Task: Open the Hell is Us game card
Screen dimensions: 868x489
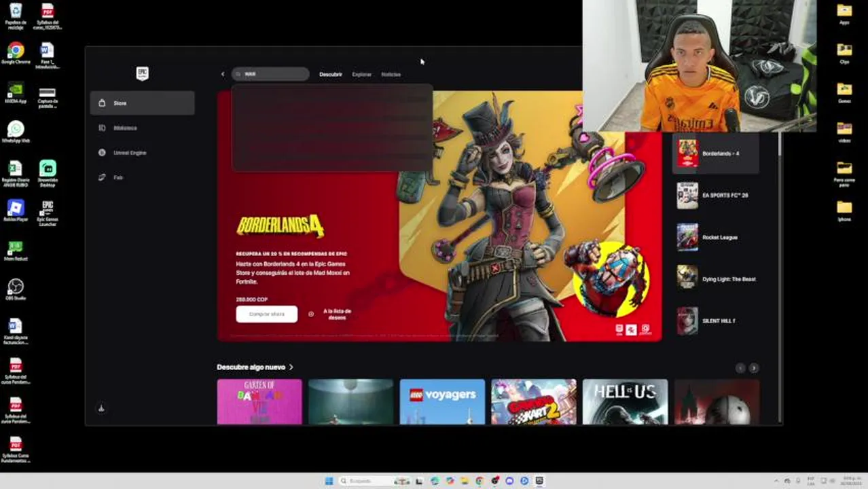Action: [x=625, y=401]
